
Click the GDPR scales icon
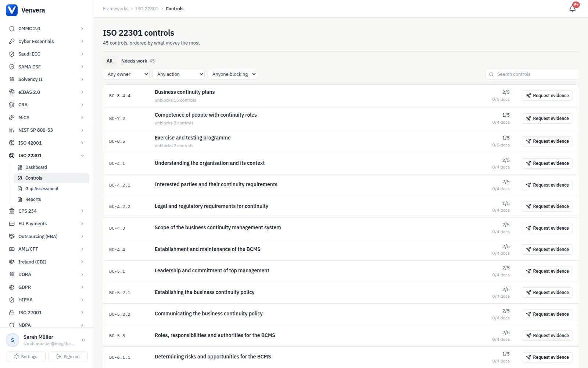coord(12,287)
